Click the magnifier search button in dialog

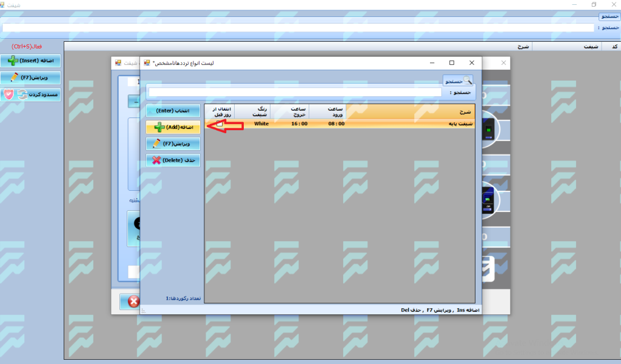coord(458,81)
